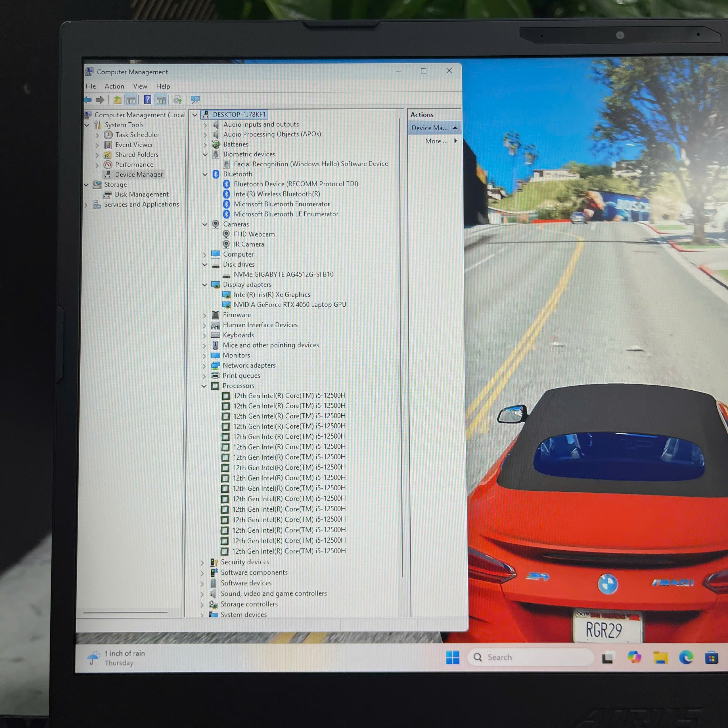The height and width of the screenshot is (728, 728).
Task: Select the FHD Webcam device
Action: (x=254, y=234)
